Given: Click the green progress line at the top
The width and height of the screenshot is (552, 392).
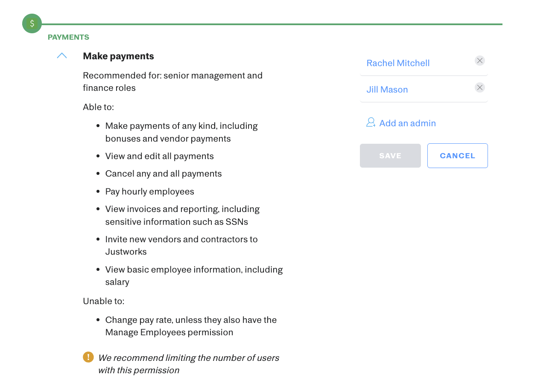Looking at the screenshot, I should pos(273,24).
